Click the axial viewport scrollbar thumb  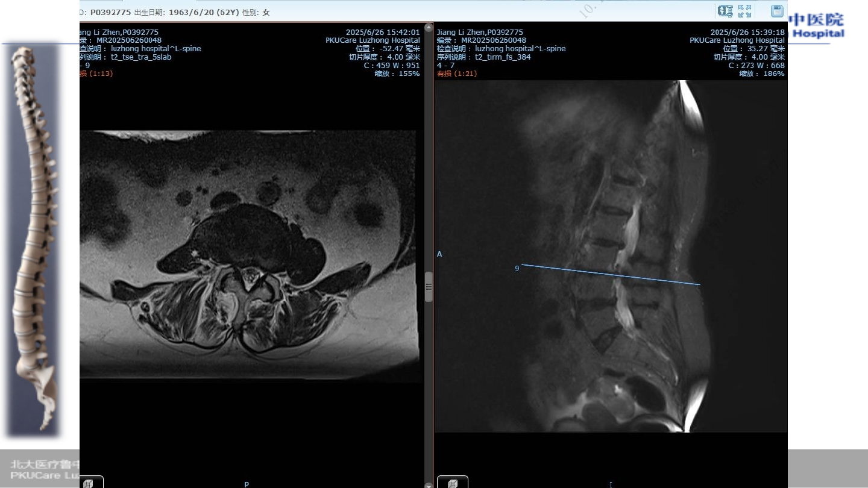[429, 286]
